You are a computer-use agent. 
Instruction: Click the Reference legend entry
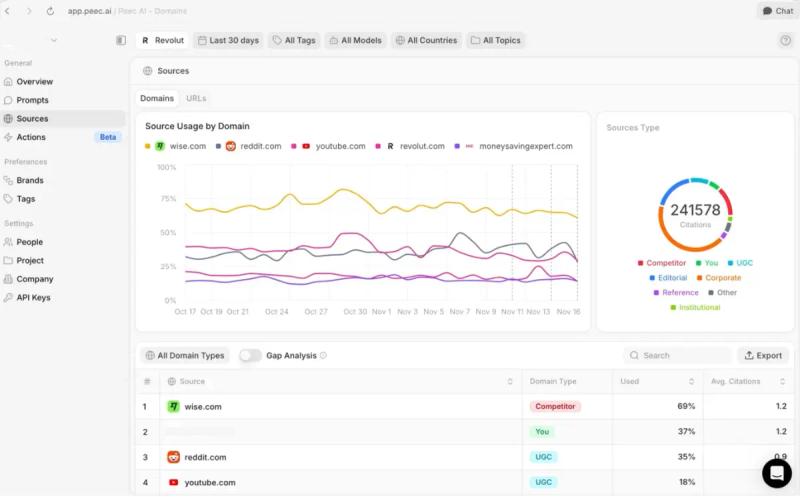tap(676, 293)
